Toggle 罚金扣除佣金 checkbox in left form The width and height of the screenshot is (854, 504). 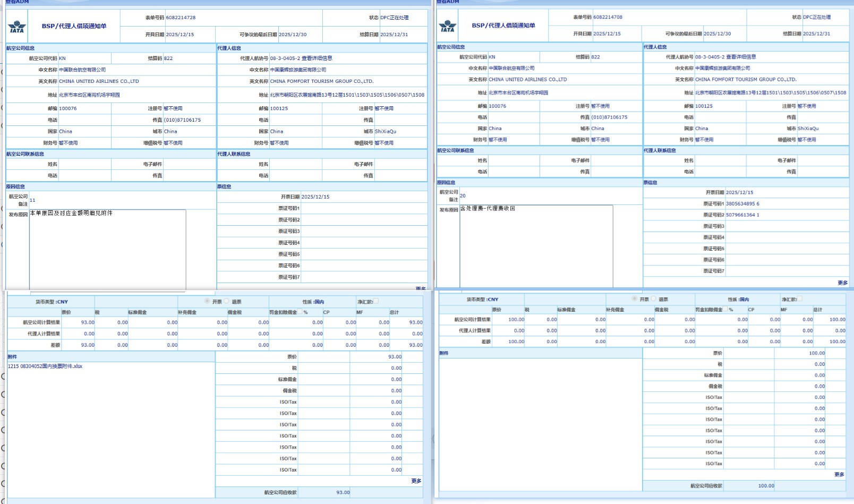pos(300,312)
